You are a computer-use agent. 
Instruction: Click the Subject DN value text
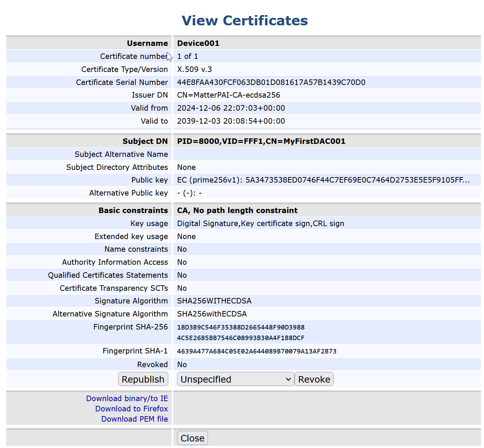click(x=261, y=141)
